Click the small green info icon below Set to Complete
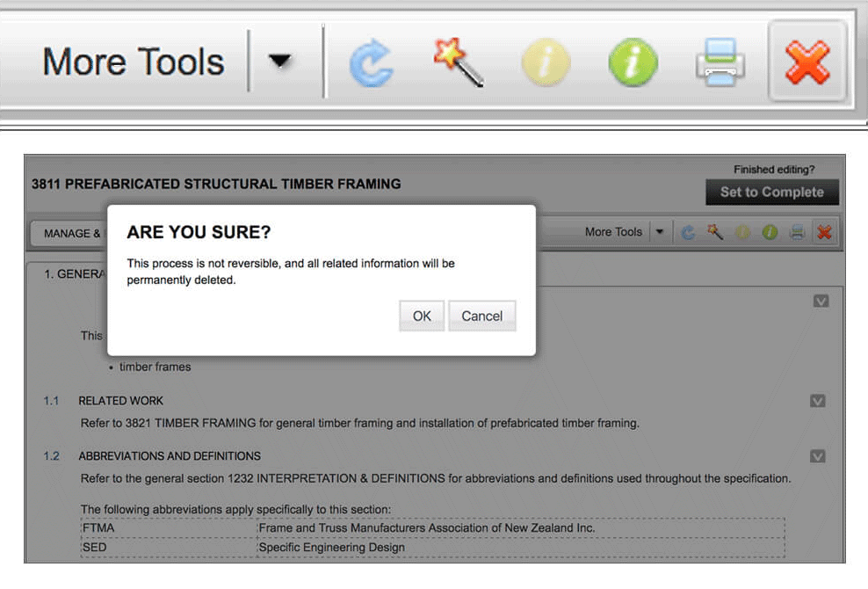Image resolution: width=868 pixels, height=589 pixels. coord(770,232)
